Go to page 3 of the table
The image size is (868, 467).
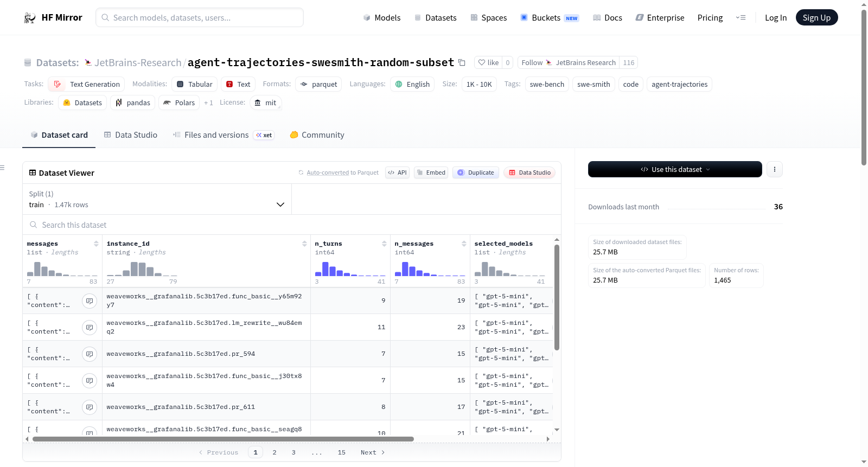[x=293, y=452]
